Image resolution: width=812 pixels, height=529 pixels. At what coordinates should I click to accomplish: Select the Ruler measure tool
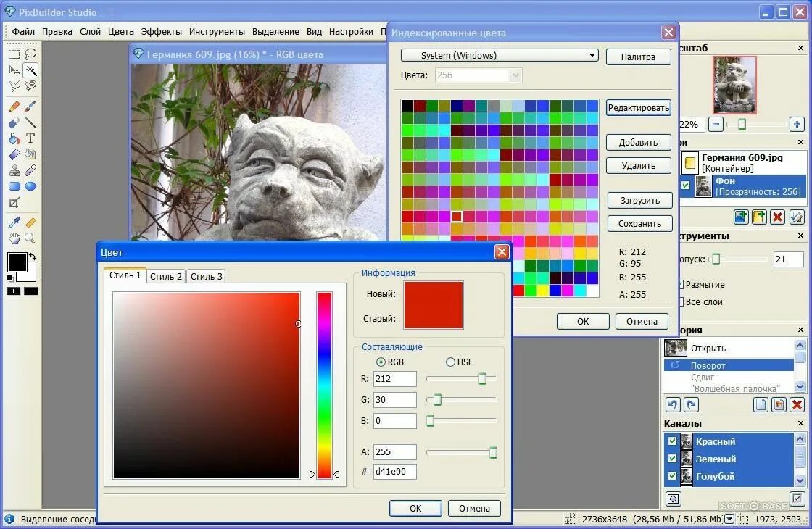coord(30,222)
